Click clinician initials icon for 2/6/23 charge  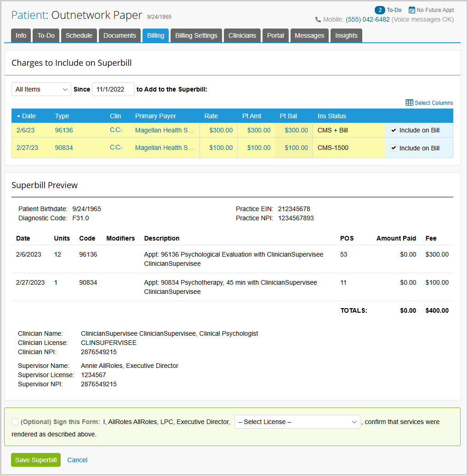(116, 130)
